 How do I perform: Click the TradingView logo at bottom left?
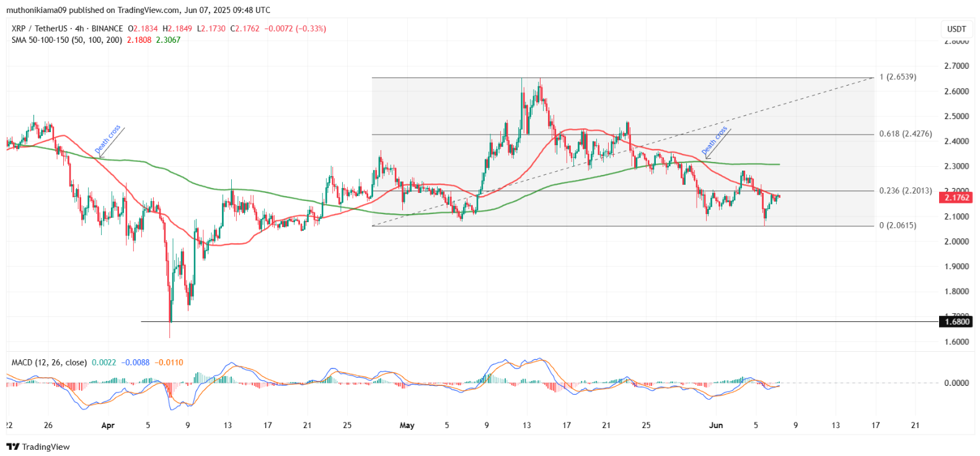click(x=38, y=447)
